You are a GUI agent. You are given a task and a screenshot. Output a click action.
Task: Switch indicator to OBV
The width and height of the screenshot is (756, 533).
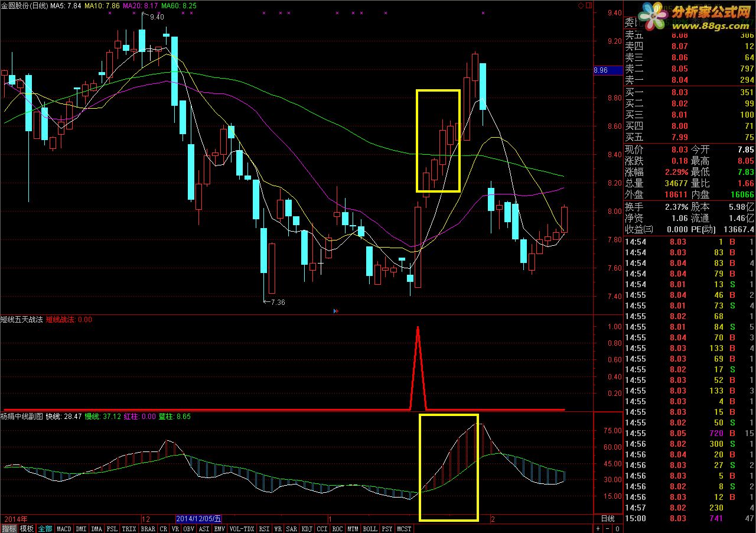click(x=189, y=529)
